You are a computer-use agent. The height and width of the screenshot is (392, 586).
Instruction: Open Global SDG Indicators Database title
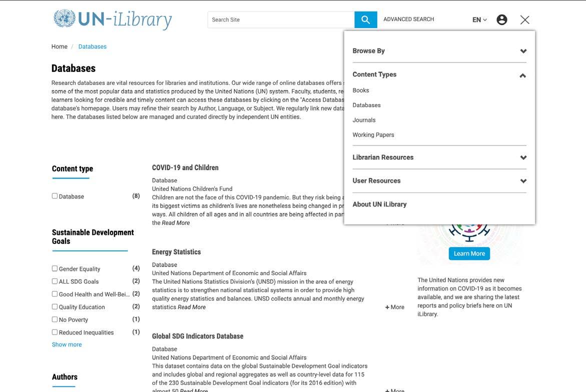[197, 336]
